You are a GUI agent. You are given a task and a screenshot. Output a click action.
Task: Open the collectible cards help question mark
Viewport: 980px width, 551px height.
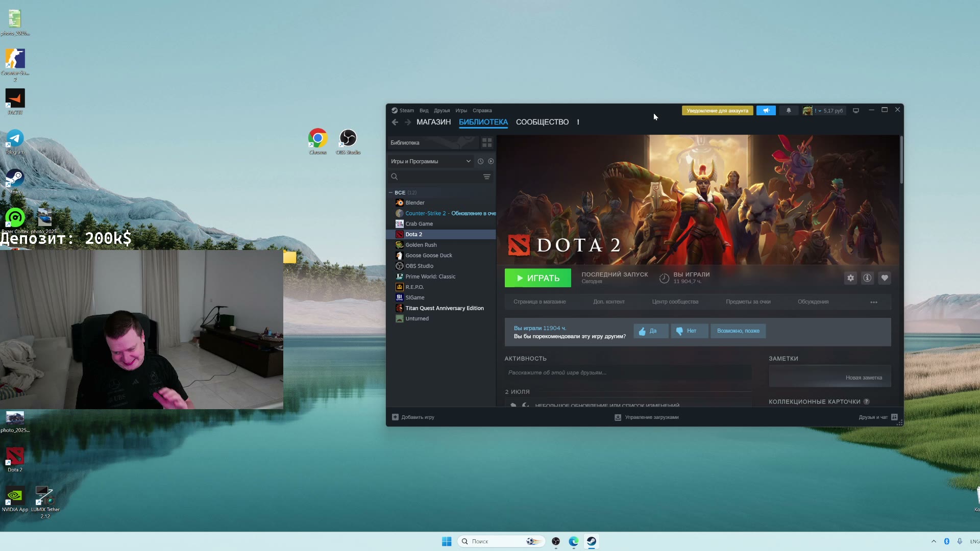tap(866, 402)
